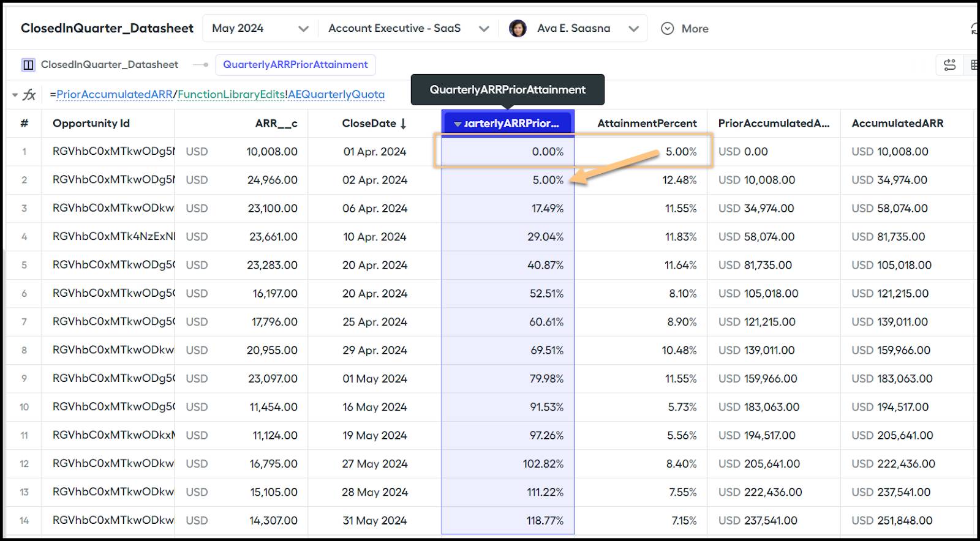Click the Opportunity Id column header

click(91, 124)
